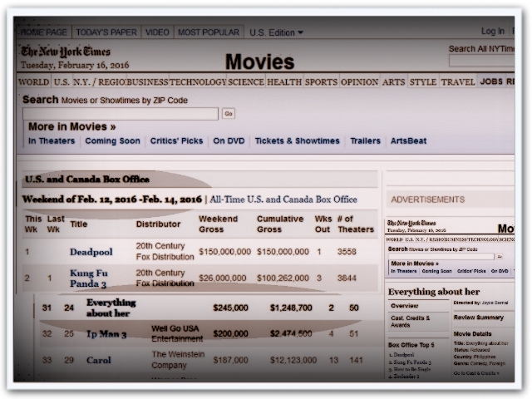Open the VIDEO tab
Image resolution: width=532 pixels, height=399 pixels.
(156, 32)
